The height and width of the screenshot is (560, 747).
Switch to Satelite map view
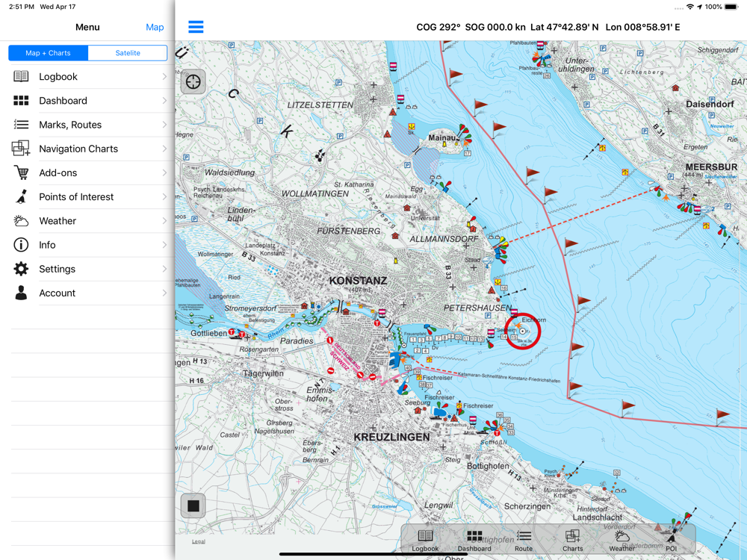(x=128, y=53)
